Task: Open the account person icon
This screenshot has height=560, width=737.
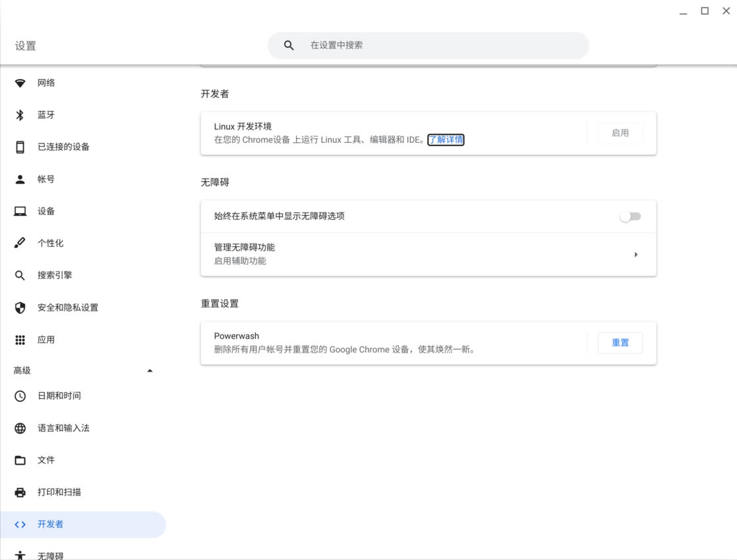Action: tap(20, 179)
